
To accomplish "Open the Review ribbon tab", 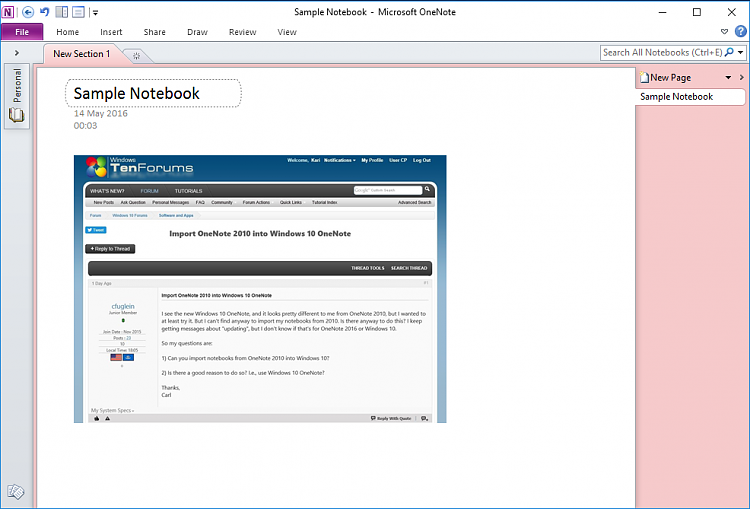I will (x=243, y=32).
